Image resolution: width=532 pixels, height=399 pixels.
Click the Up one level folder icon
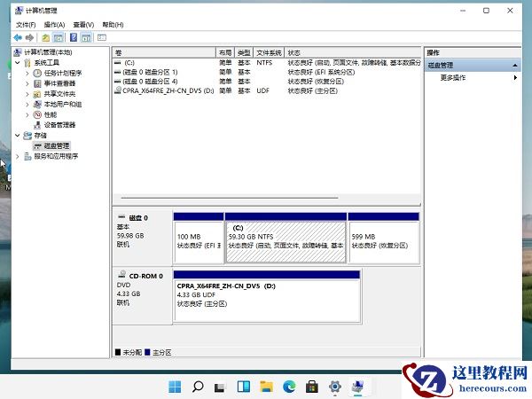click(46, 37)
